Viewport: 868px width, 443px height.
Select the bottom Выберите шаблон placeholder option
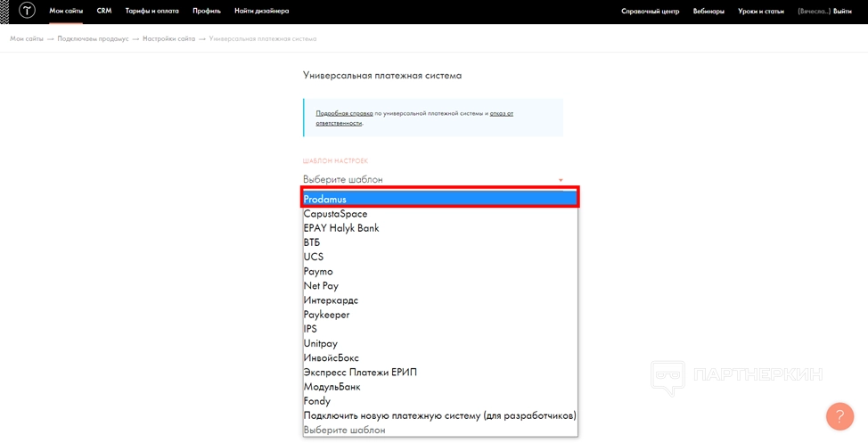pyautogui.click(x=440, y=430)
